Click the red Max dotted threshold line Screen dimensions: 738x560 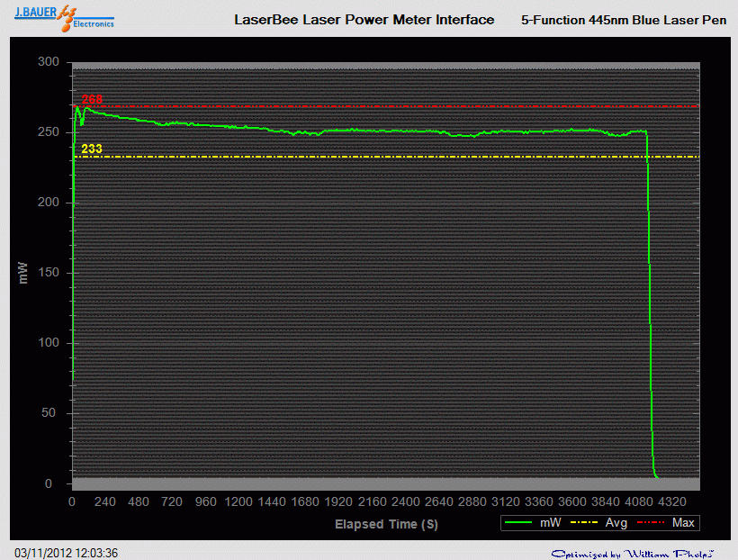(x=360, y=106)
